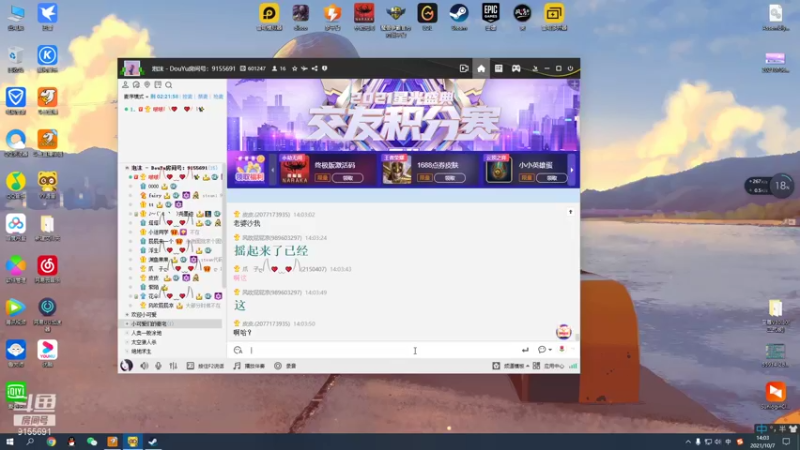Open the Youku desktop icon
This screenshot has width=800, height=450.
47,353
